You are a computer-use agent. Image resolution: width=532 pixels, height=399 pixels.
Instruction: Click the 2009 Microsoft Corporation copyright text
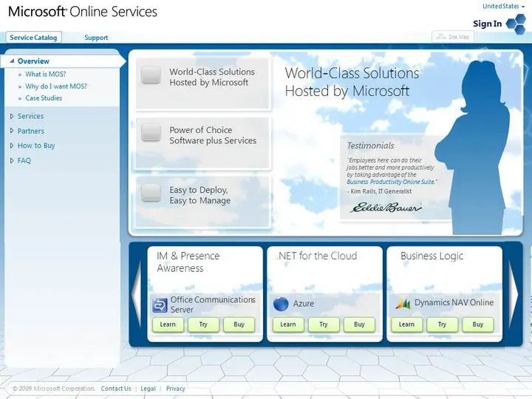[x=54, y=389]
